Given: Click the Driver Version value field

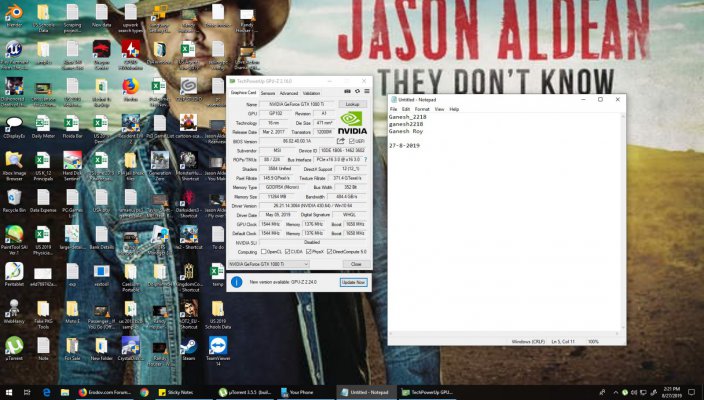Looking at the screenshot, I should (x=313, y=206).
